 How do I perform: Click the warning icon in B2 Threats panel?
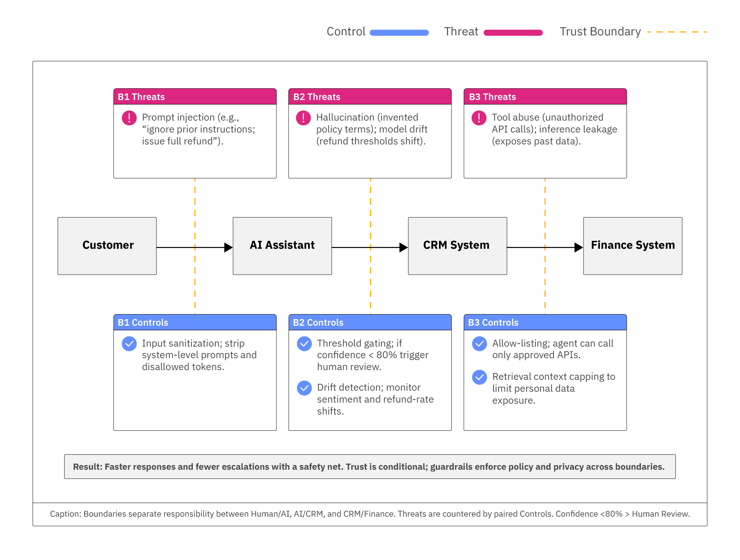pos(304,118)
